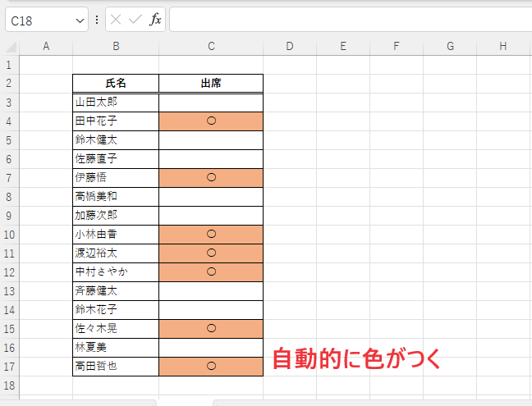Image resolution: width=532 pixels, height=406 pixels.
Task: Click the empty attendance cell for 高橋美和
Action: click(211, 197)
